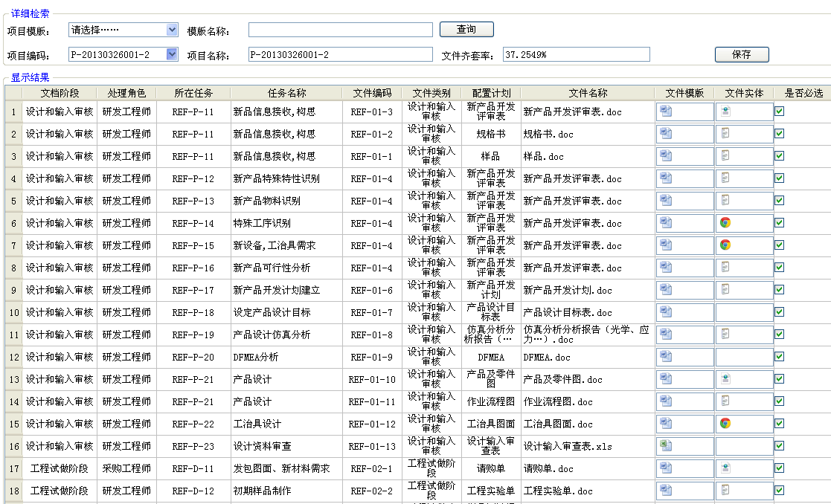Image resolution: width=831 pixels, height=504 pixels.
Task: Toggle required checkbox for 产品设计目标表.doc row
Action: [x=780, y=311]
